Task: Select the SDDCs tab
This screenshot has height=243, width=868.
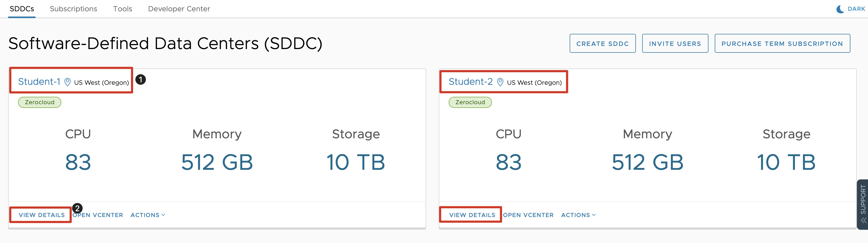Action: [22, 9]
